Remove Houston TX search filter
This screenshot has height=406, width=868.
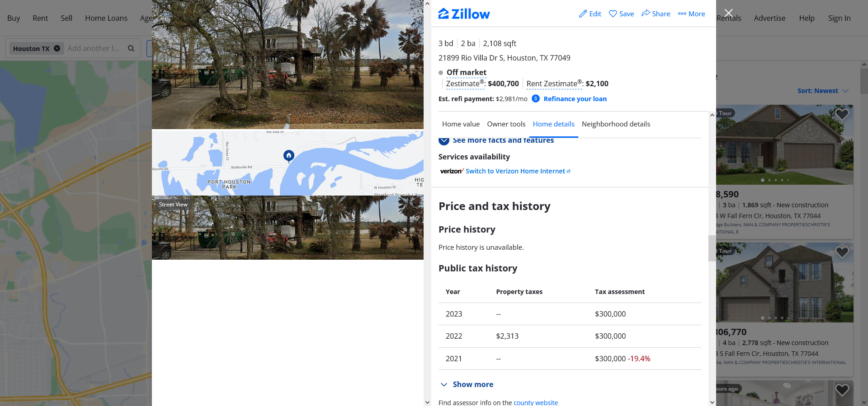pyautogui.click(x=57, y=48)
